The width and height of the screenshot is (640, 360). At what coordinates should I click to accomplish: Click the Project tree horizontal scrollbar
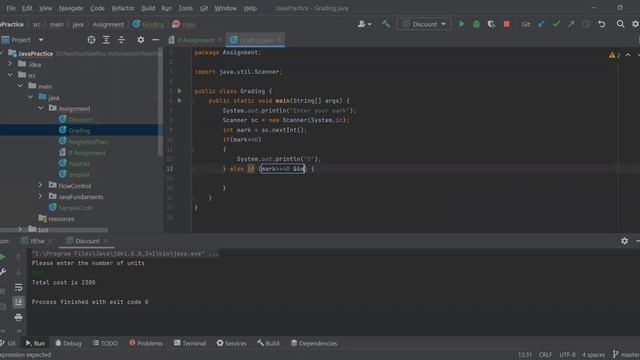pyautogui.click(x=54, y=230)
